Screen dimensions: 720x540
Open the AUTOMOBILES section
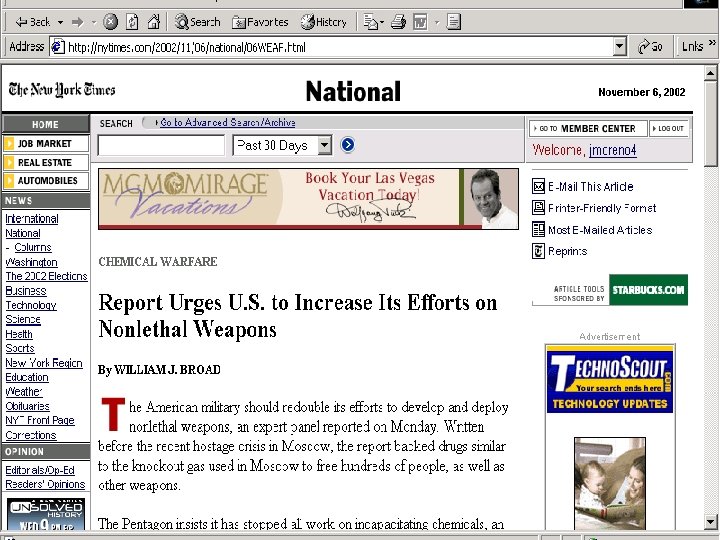coord(45,180)
